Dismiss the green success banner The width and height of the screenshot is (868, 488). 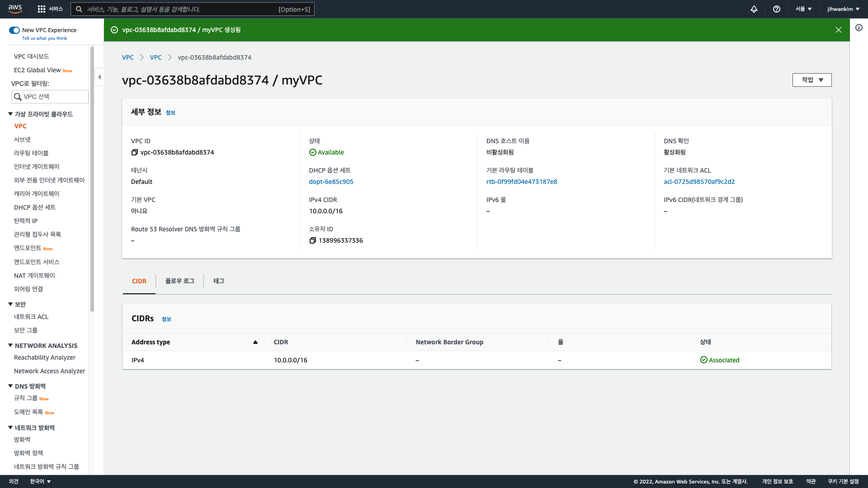[838, 30]
